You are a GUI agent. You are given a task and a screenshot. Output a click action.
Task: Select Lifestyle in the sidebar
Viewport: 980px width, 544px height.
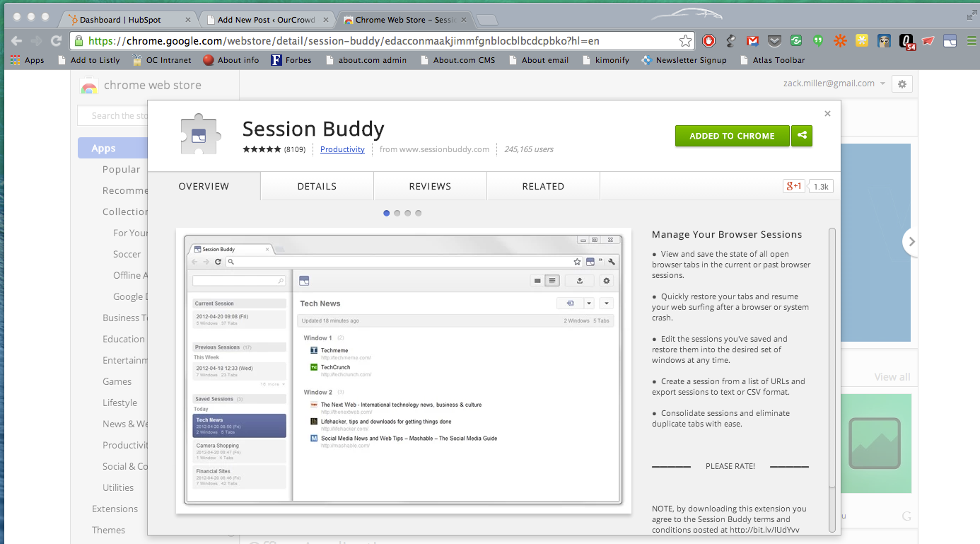(x=119, y=403)
